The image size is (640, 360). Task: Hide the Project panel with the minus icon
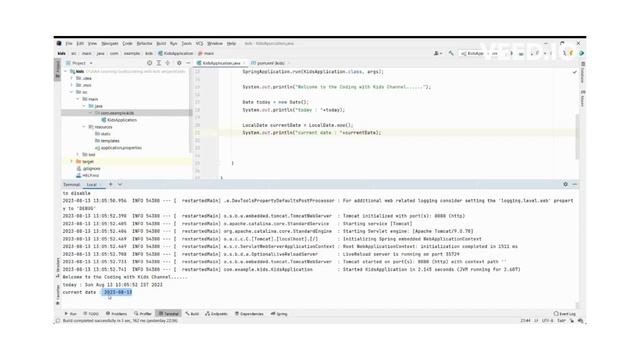(188, 63)
